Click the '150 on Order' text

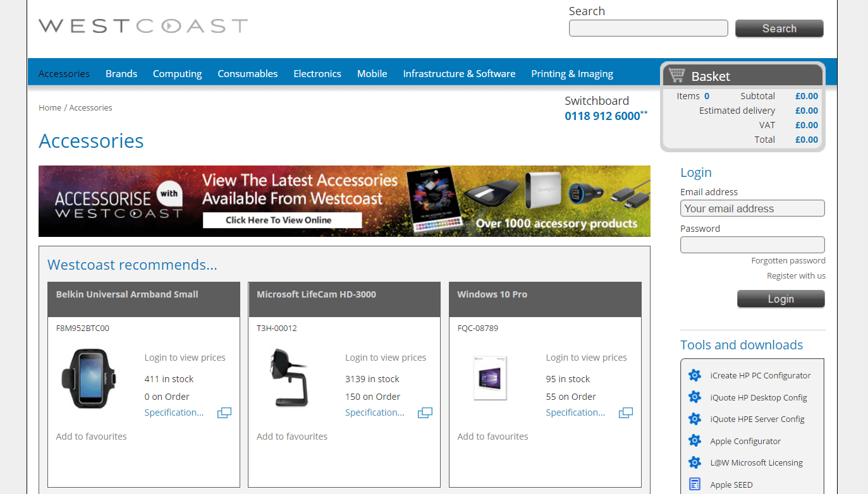point(373,397)
